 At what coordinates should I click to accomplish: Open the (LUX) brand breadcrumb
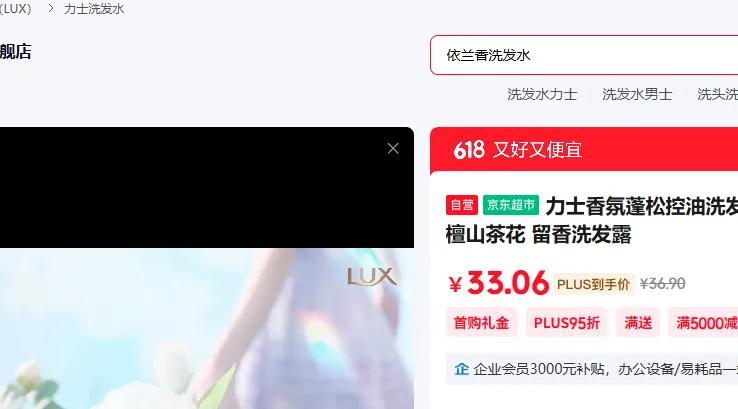click(x=15, y=8)
